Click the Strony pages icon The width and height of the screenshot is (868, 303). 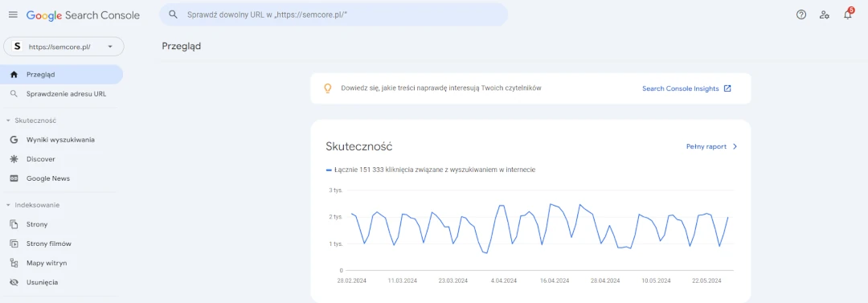[x=14, y=224]
